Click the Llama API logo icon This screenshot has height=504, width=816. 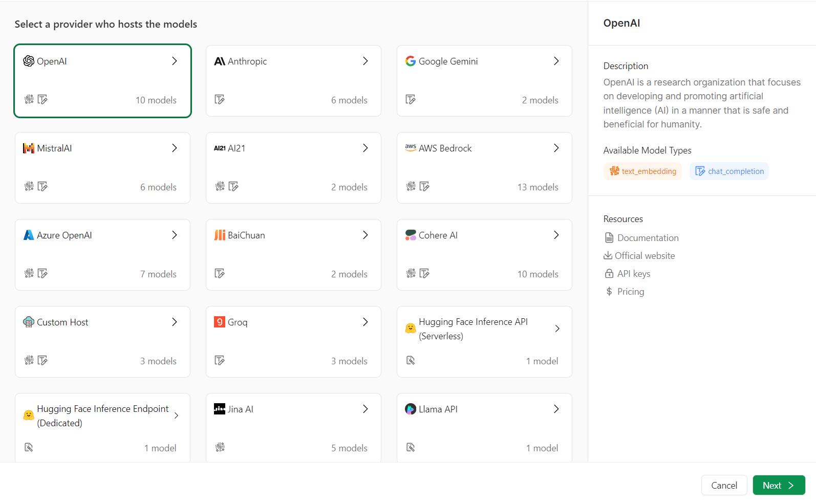[411, 409]
